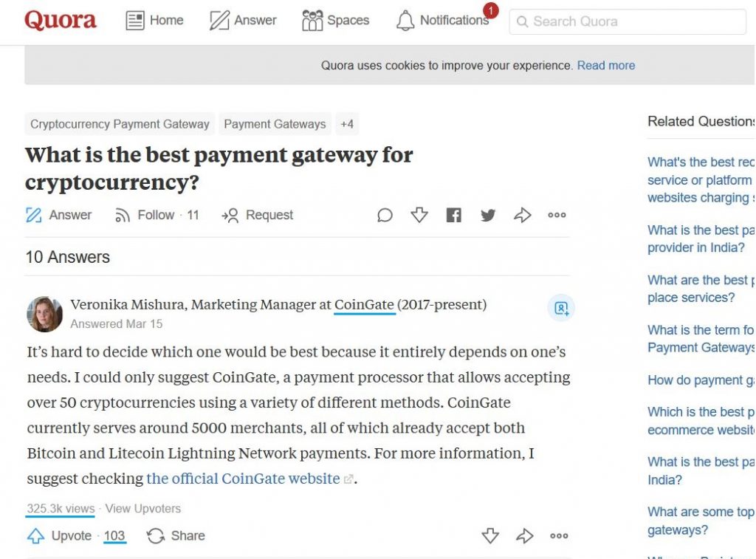
Task: Click View Upvoters
Action: click(143, 509)
